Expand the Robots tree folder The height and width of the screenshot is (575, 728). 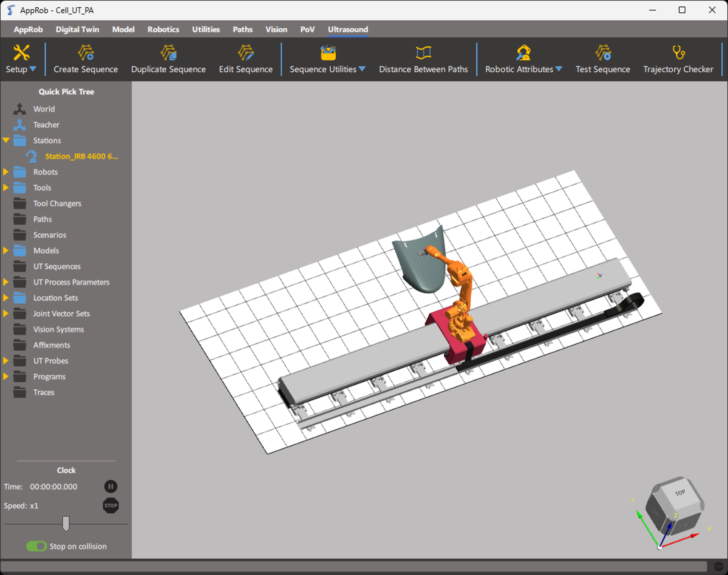(6, 172)
